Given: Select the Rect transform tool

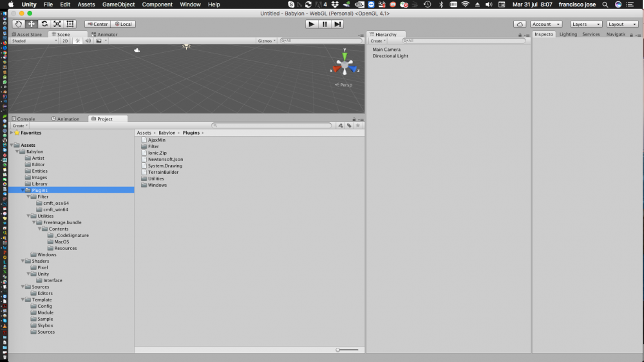Looking at the screenshot, I should tap(70, 24).
